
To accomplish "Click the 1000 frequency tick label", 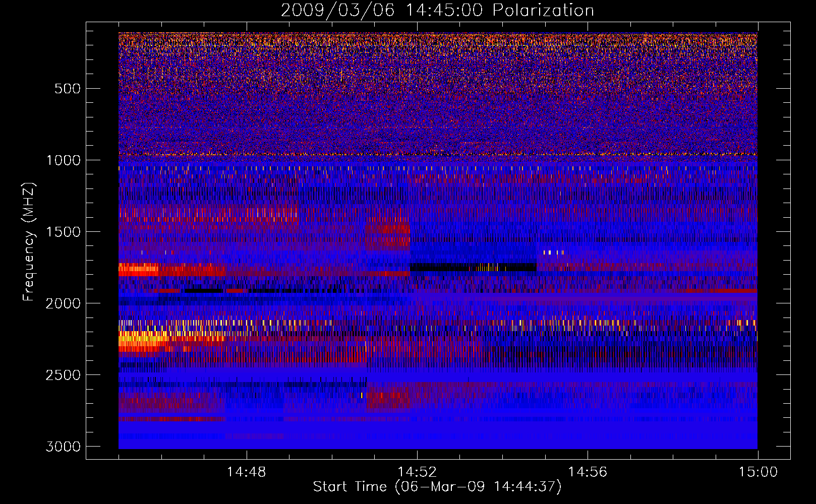I will click(63, 160).
